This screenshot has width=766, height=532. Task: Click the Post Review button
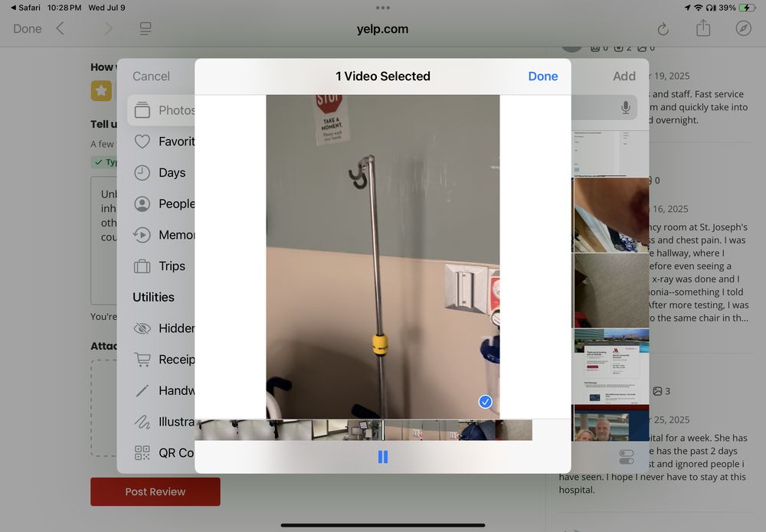click(155, 491)
